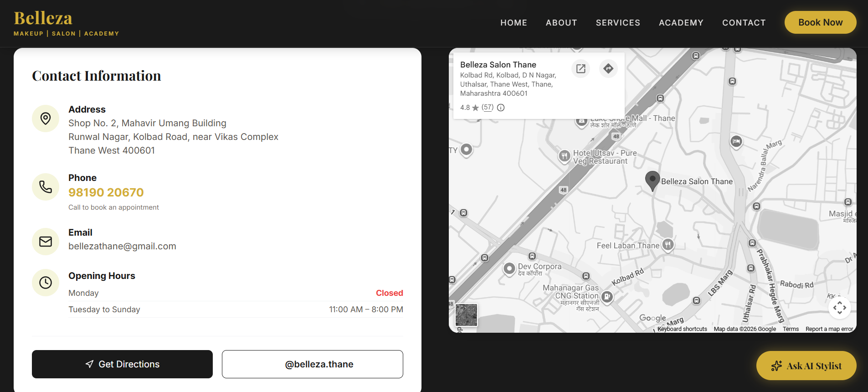Click the Contact Information heading
Image resolution: width=868 pixels, height=392 pixels.
[x=97, y=76]
